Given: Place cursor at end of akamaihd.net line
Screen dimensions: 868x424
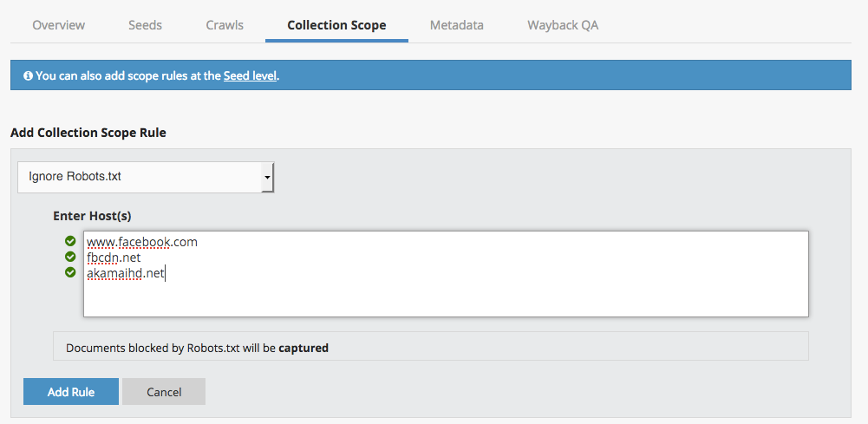Looking at the screenshot, I should [x=165, y=274].
